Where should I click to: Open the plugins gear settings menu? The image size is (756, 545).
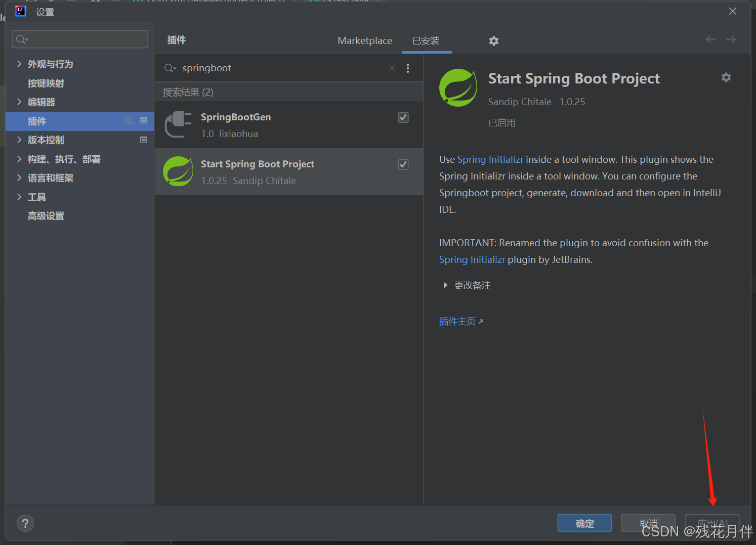point(494,41)
